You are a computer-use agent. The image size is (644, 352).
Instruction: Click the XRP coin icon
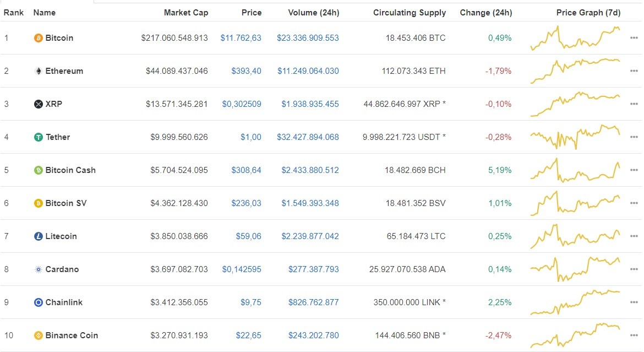[38, 104]
